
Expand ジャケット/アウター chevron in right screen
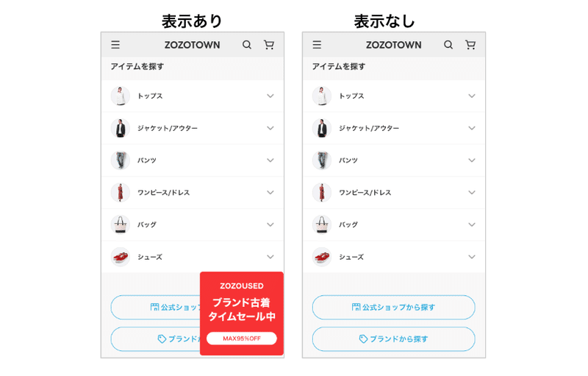coord(472,128)
